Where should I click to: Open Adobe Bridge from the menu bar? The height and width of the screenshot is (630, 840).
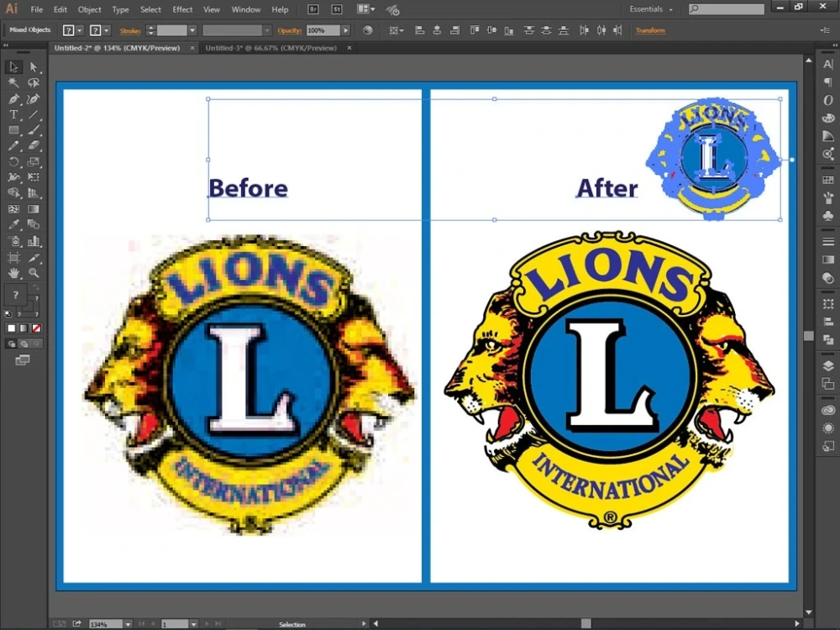[313, 9]
